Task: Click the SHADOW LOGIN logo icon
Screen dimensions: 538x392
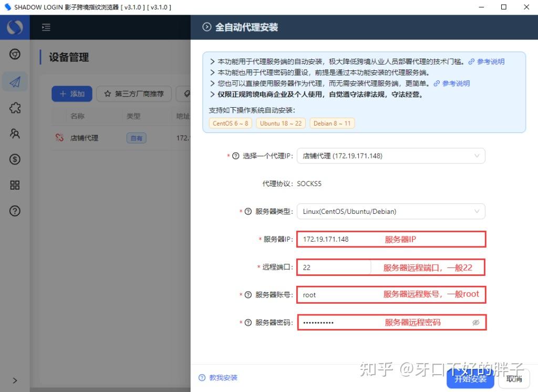Action: (15, 27)
